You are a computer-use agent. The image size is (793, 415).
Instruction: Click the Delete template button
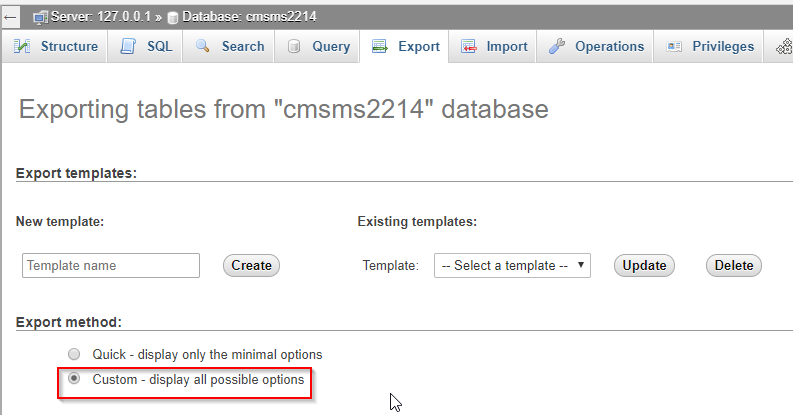coord(734,266)
